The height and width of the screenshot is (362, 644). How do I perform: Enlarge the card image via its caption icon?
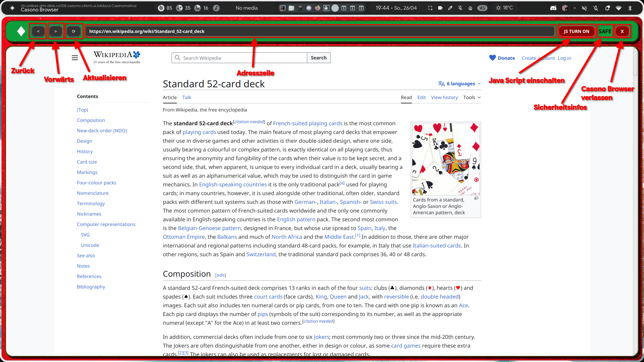tap(476, 198)
